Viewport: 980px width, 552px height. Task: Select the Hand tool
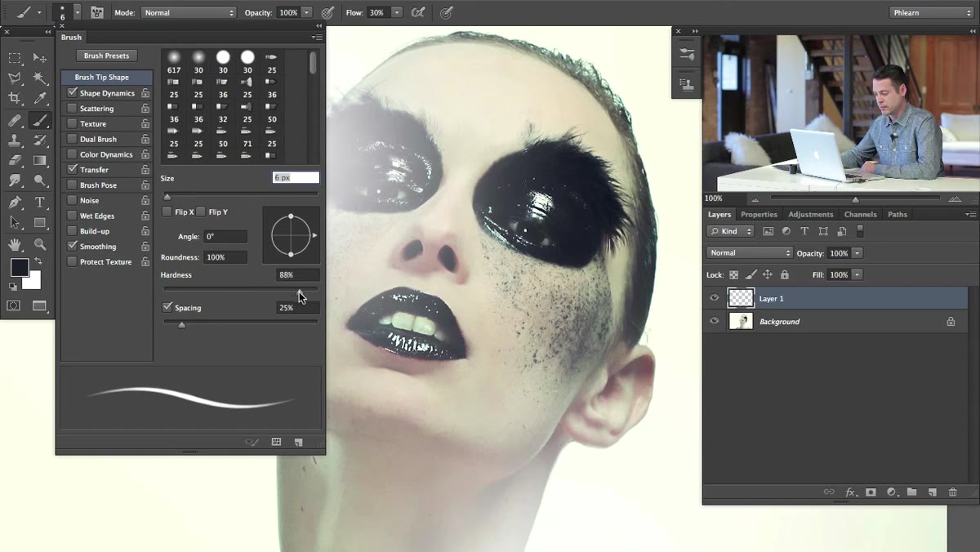tap(15, 244)
